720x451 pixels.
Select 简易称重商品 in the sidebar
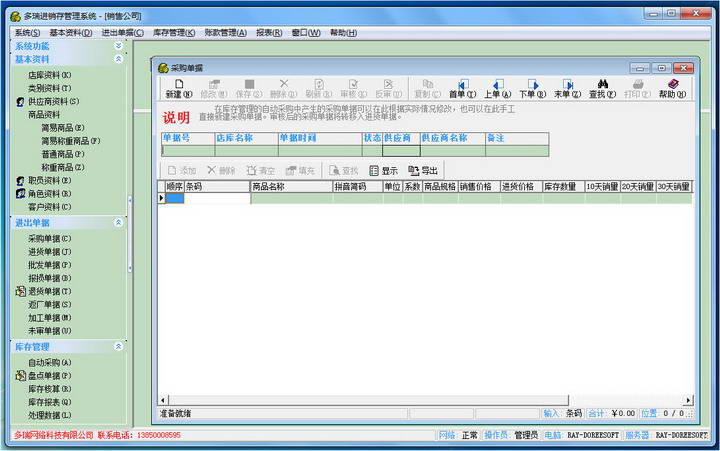pyautogui.click(x=71, y=141)
